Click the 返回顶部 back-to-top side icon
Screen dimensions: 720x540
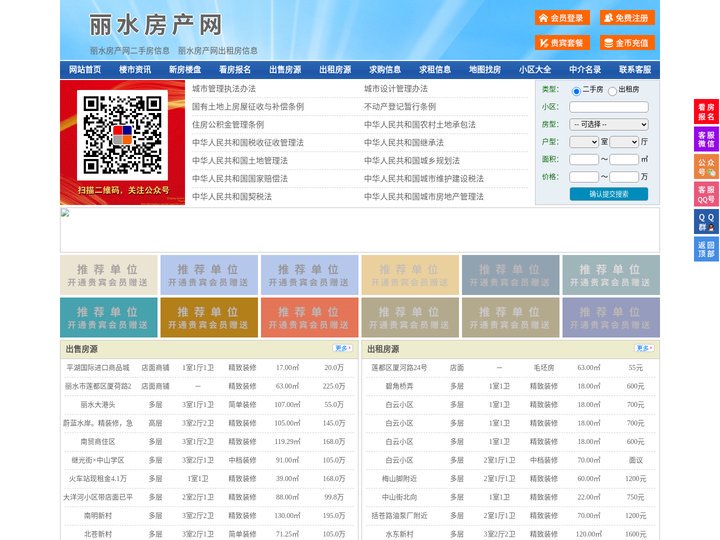point(706,249)
